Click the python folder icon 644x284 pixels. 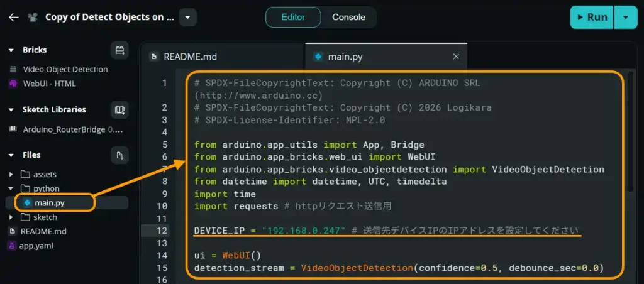(x=25, y=188)
